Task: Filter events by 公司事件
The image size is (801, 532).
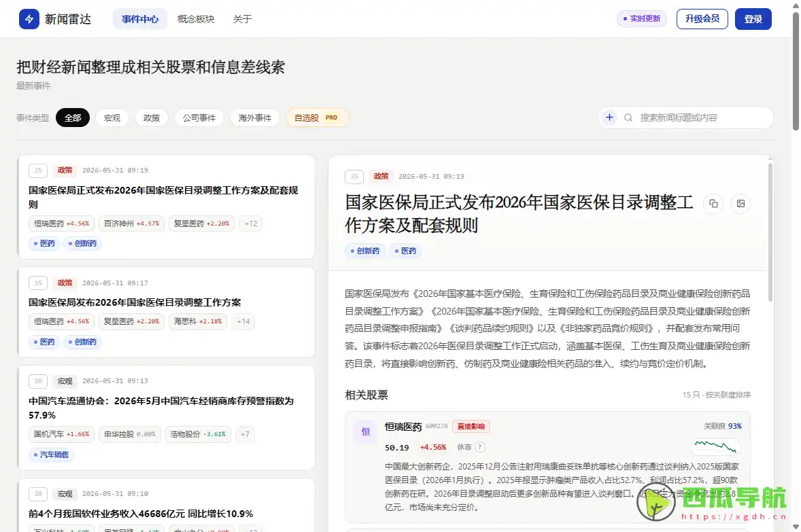Action: click(199, 118)
